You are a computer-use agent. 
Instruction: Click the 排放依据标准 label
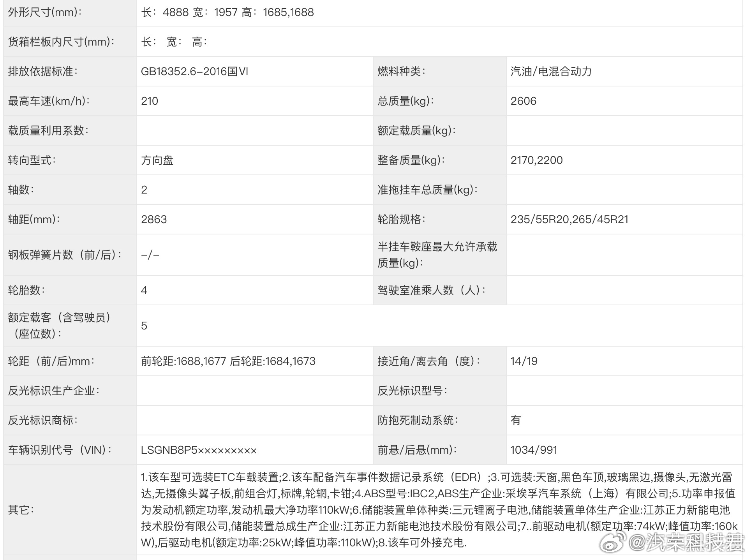pos(43,72)
